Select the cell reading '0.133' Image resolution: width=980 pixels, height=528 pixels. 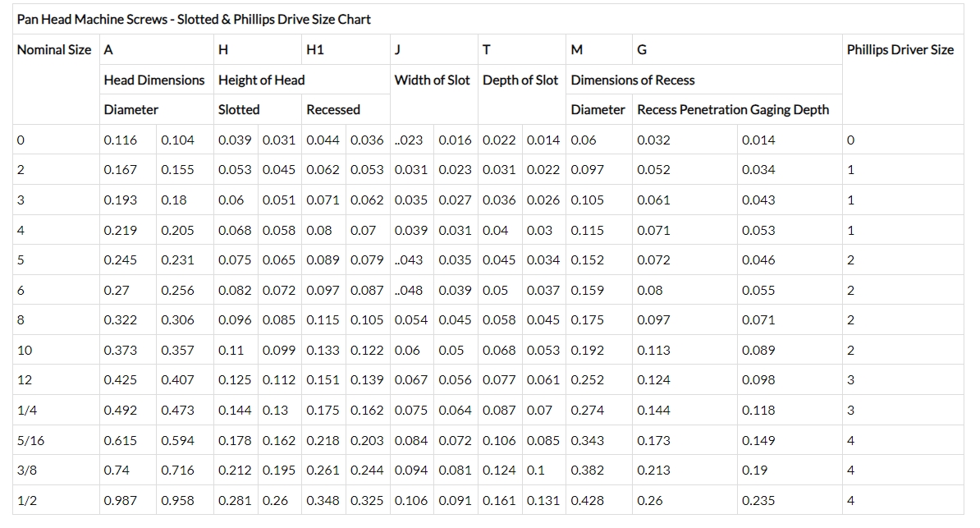point(323,351)
